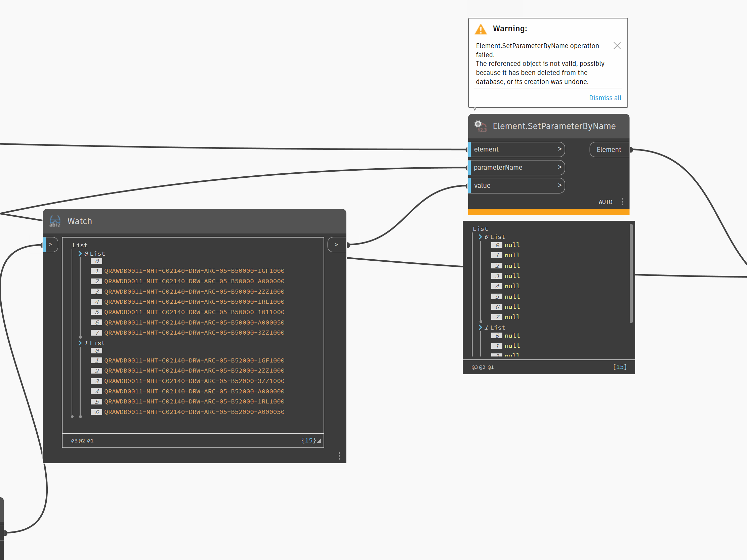Image resolution: width=747 pixels, height=560 pixels.
Task: Select item ending B50000-A000050
Action: [x=194, y=323]
